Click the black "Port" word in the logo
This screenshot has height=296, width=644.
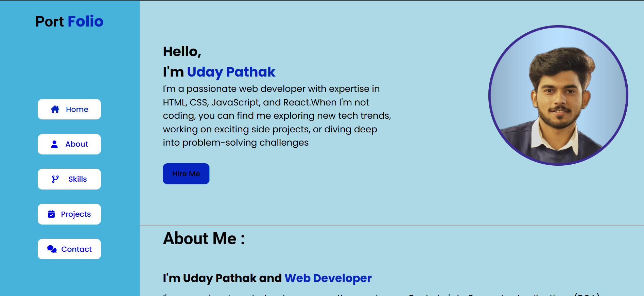pos(50,21)
